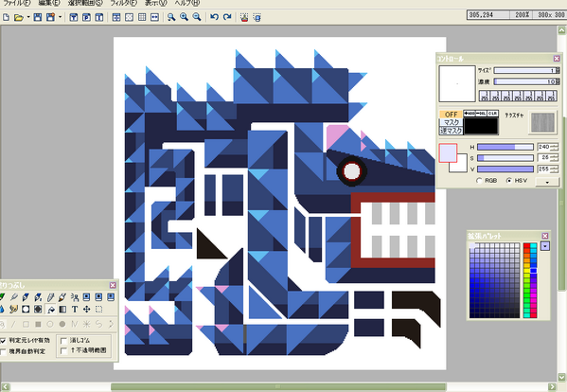Enable 境界自動判定 checkbox
This screenshot has height=392, width=567.
3,351
